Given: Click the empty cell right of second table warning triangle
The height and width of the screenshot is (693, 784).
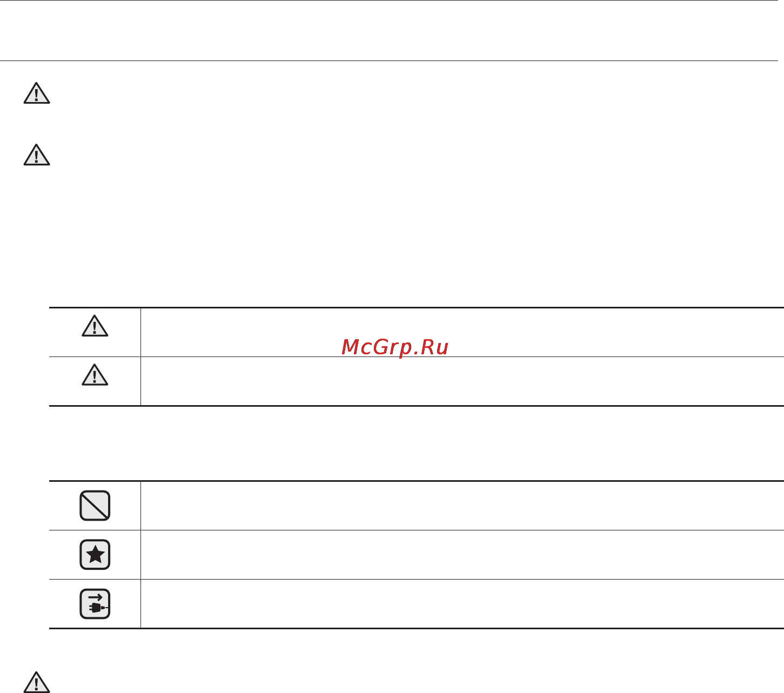Looking at the screenshot, I should click(x=462, y=381).
